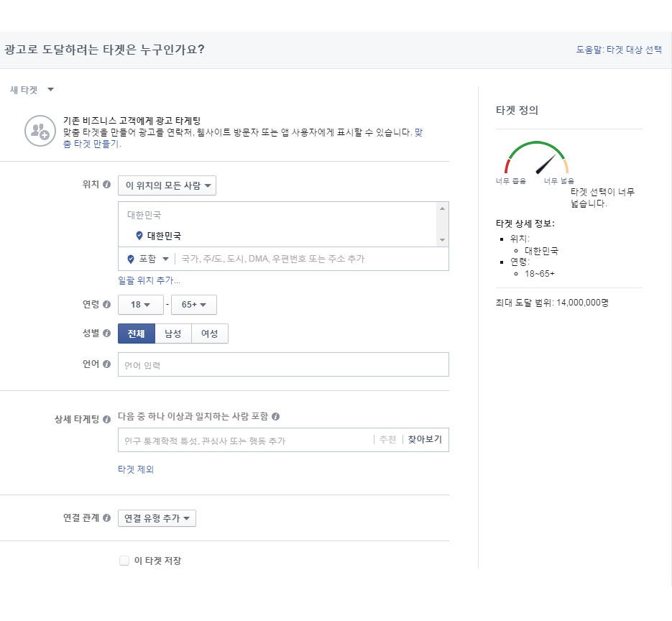Click the 찾아보기 browse option
Screen dimensions: 672x621
click(424, 439)
